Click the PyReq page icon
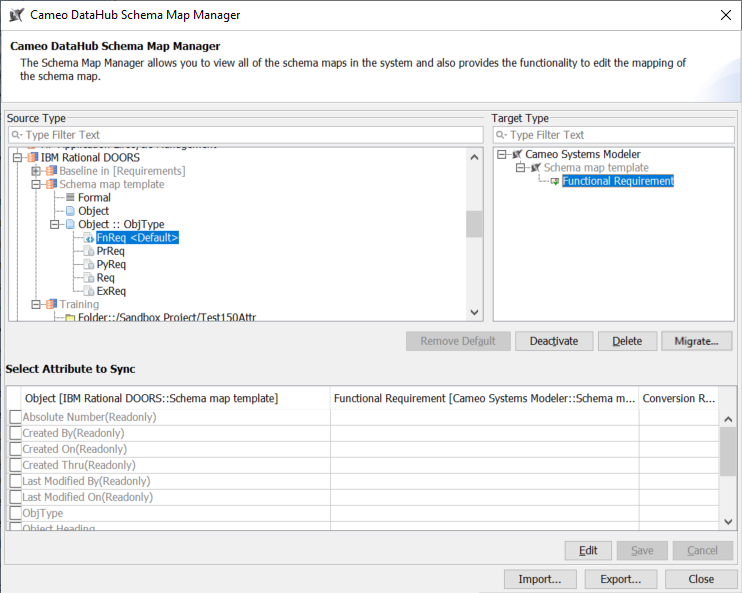742x593 pixels. 89,264
